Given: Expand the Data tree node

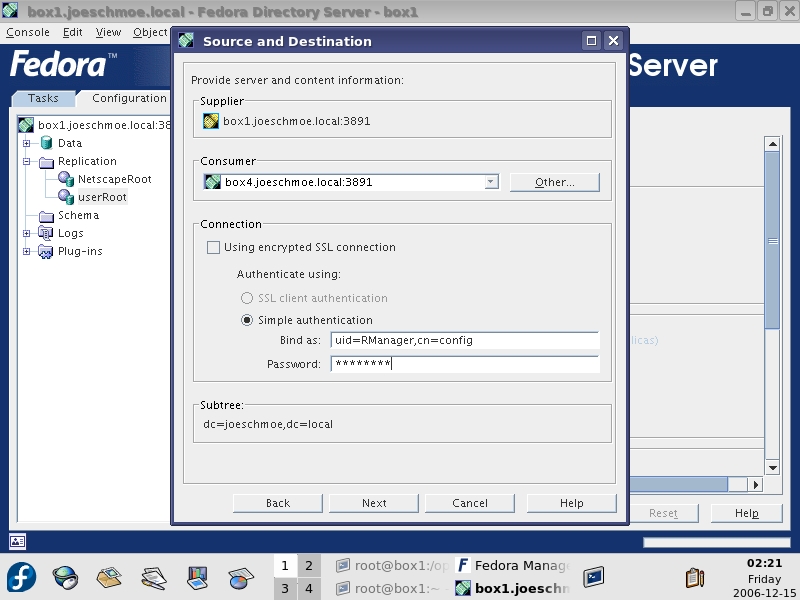Looking at the screenshot, I should (27, 143).
